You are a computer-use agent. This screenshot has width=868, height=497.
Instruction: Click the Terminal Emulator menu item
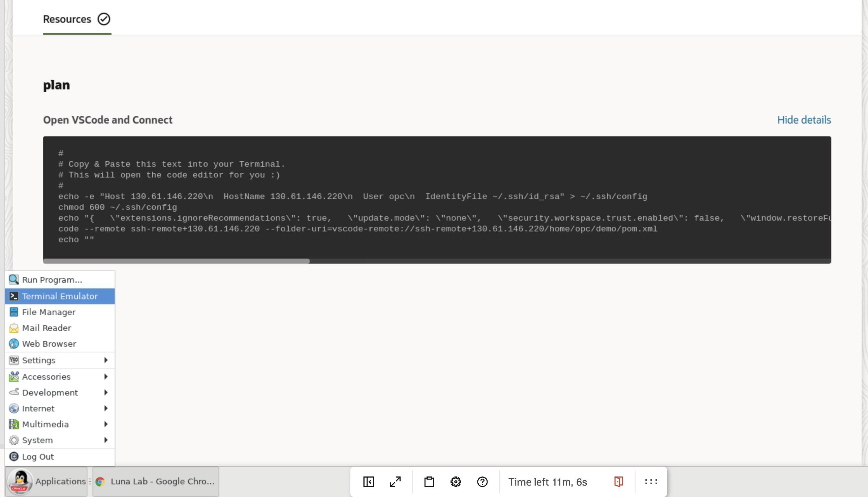[60, 296]
